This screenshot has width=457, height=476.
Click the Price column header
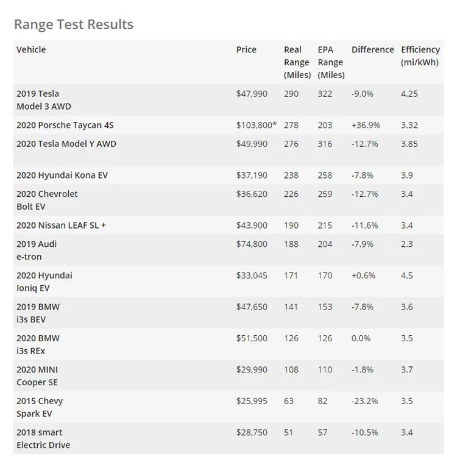246,49
